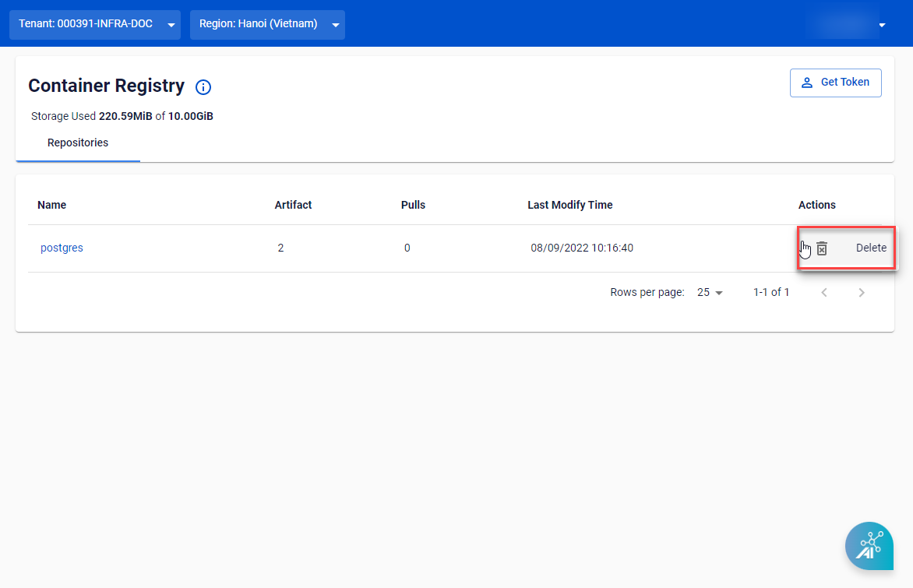Click the Last Modify Time column header
913x588 pixels.
click(569, 205)
